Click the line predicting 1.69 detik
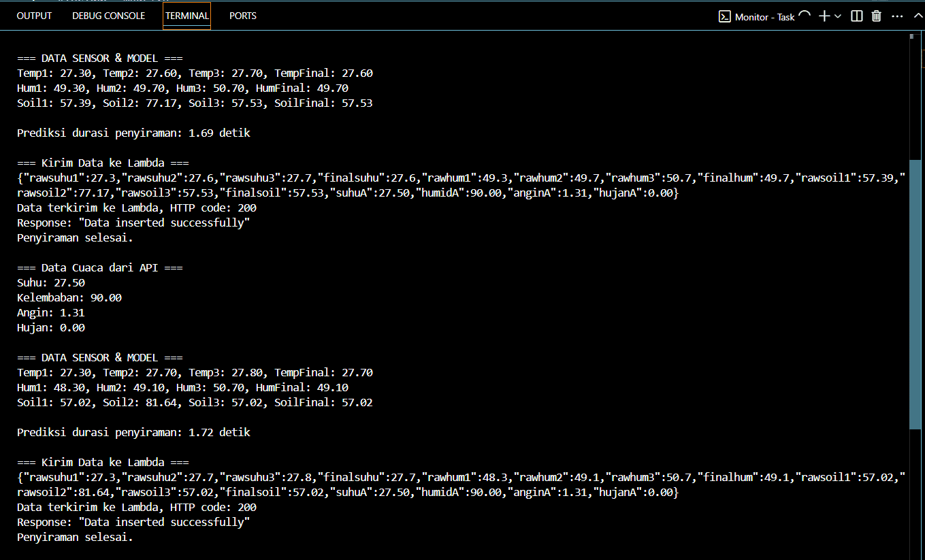The height and width of the screenshot is (560, 925). click(x=133, y=133)
